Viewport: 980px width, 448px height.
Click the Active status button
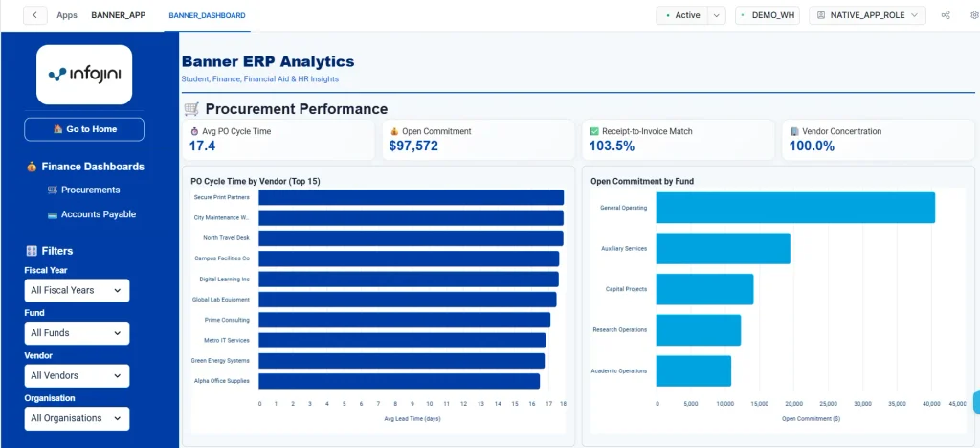tap(682, 15)
